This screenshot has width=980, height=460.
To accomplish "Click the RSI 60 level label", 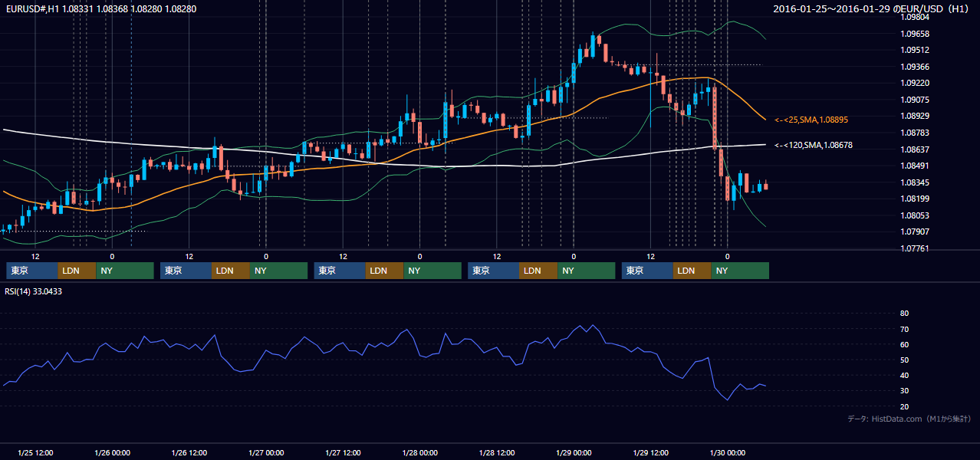I will tap(904, 345).
